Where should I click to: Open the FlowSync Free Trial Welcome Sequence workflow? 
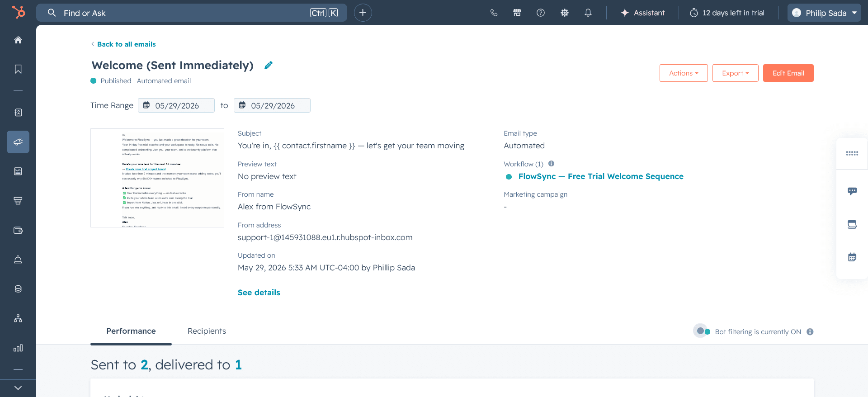click(601, 176)
